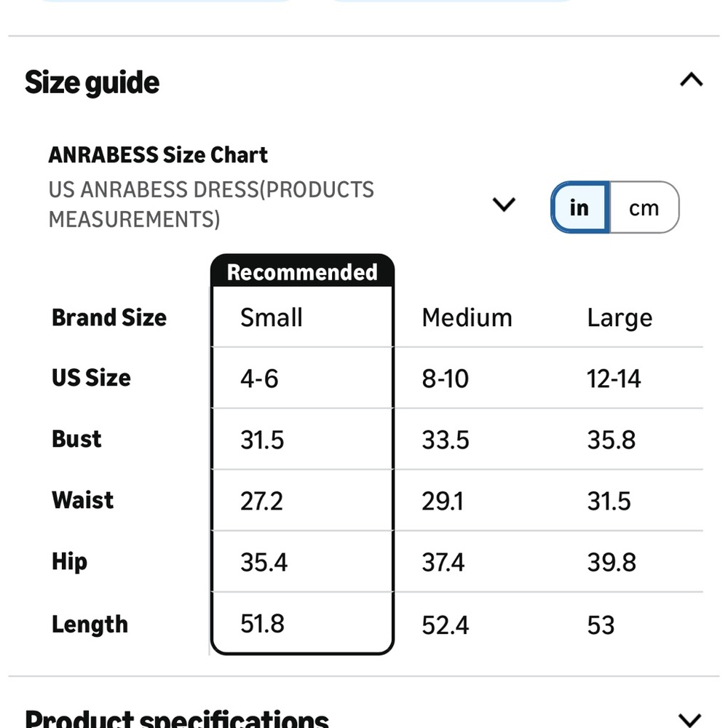
Task: Click the Large brand size column
Action: click(620, 319)
